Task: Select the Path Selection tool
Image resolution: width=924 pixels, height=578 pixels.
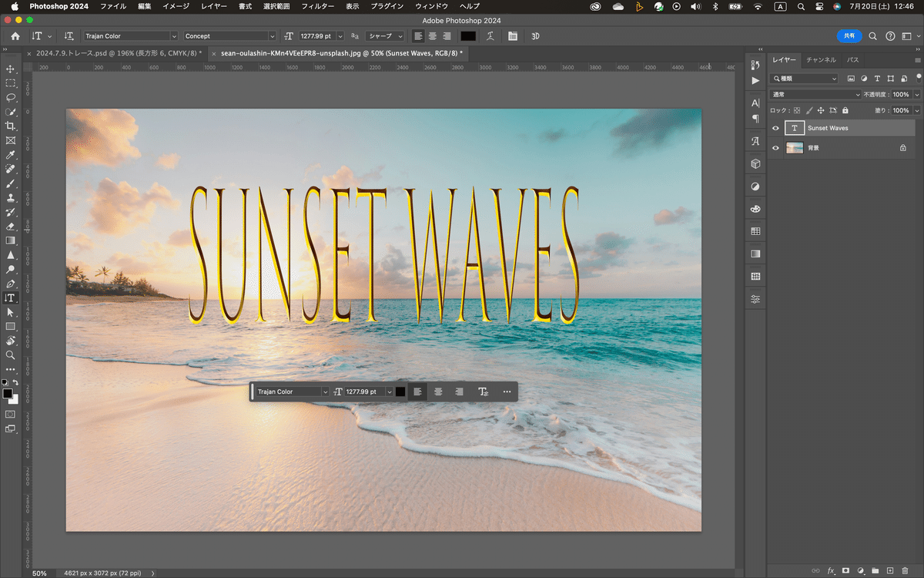Action: point(10,313)
